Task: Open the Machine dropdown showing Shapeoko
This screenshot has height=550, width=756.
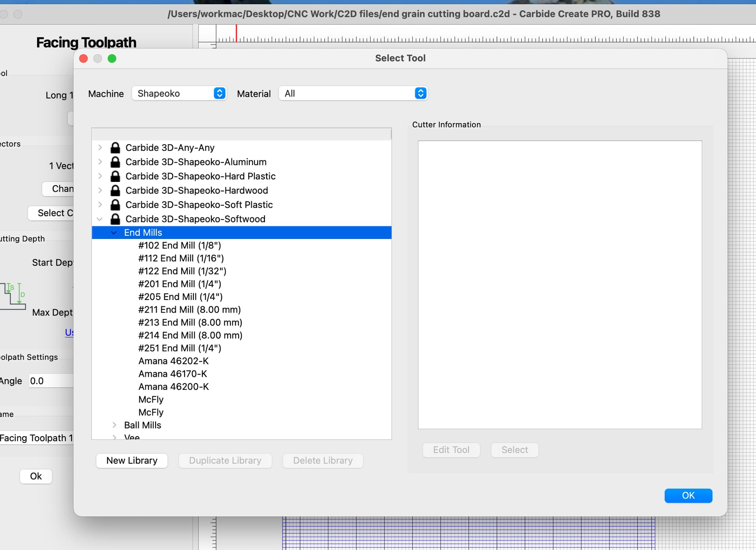Action: coord(179,93)
